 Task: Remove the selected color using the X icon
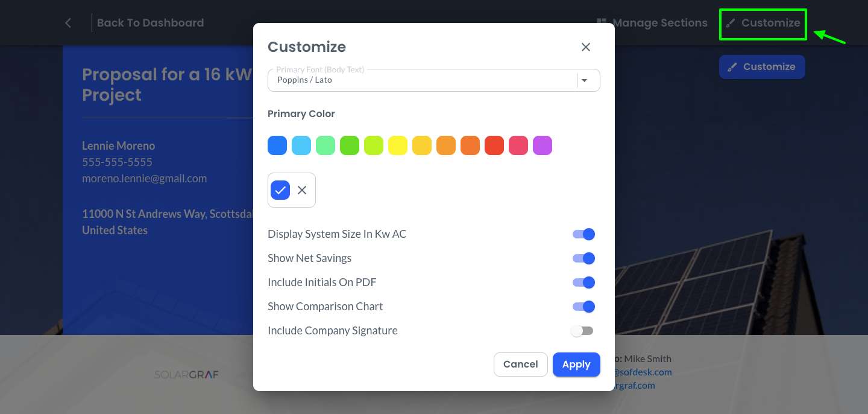point(302,189)
